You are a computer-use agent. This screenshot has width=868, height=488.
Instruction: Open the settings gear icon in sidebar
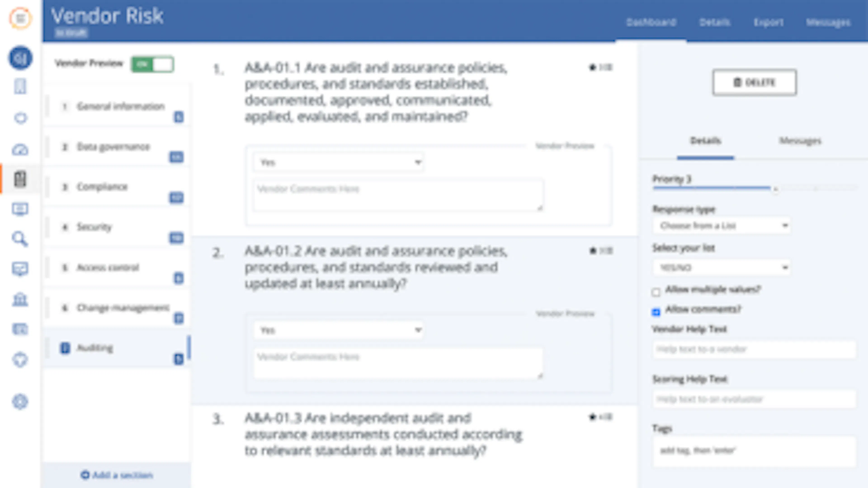coord(20,401)
